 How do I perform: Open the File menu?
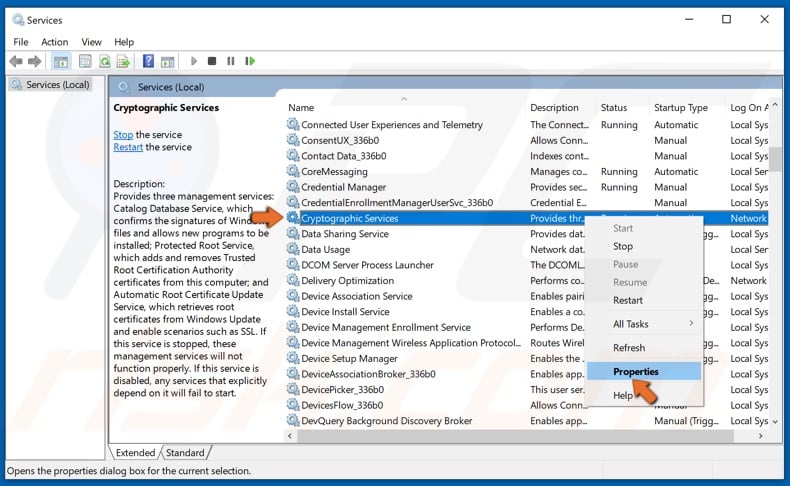[x=21, y=42]
